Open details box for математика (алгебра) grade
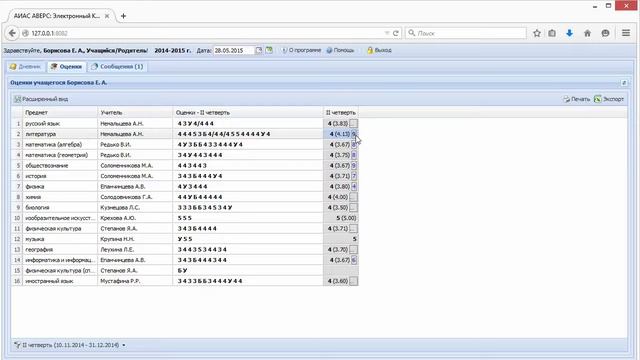640x360 pixels. (x=354, y=144)
